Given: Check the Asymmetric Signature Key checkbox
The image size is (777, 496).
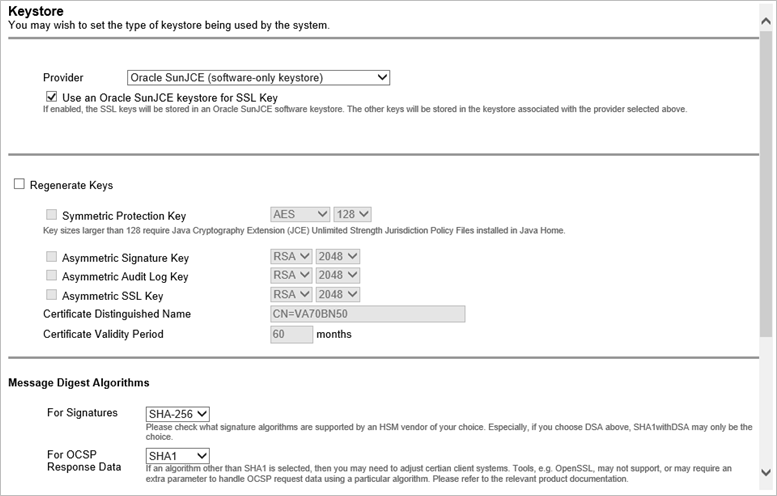Looking at the screenshot, I should (x=51, y=257).
